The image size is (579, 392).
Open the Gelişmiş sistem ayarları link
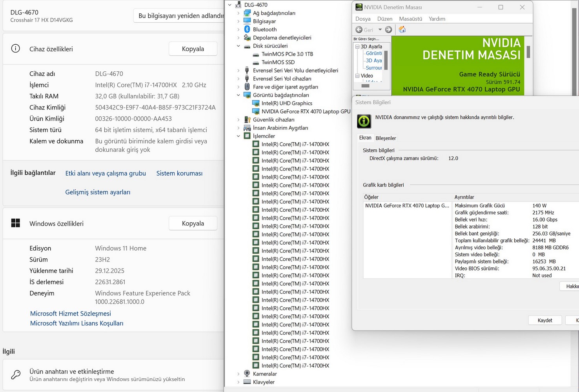98,192
